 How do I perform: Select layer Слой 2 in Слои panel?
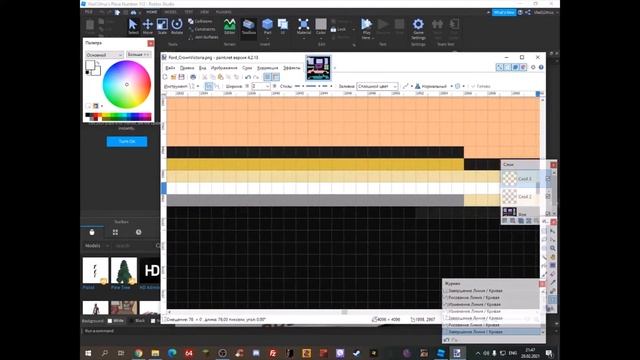(x=526, y=196)
